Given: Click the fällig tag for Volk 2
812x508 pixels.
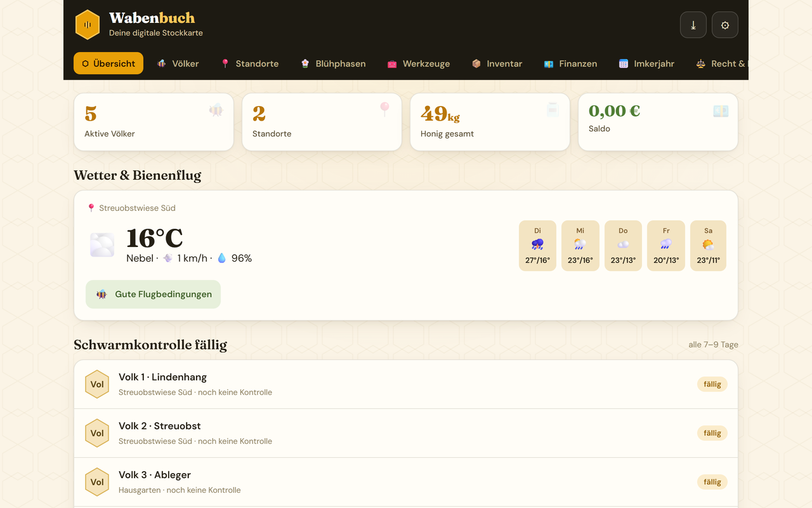Looking at the screenshot, I should pyautogui.click(x=712, y=433).
